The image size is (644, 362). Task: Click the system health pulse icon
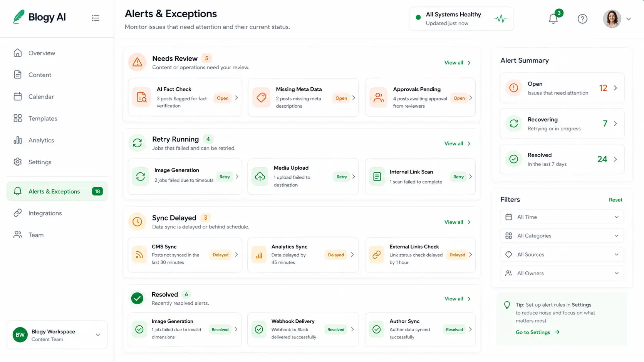500,18
